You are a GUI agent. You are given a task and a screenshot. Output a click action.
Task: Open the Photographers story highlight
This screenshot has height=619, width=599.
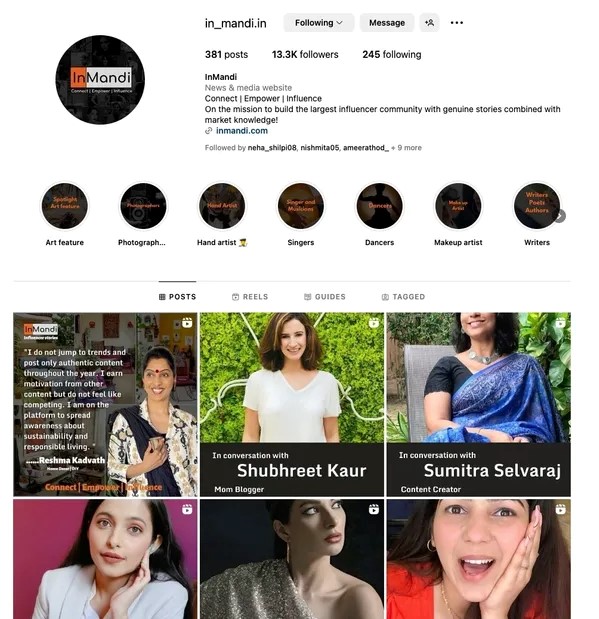pos(143,206)
